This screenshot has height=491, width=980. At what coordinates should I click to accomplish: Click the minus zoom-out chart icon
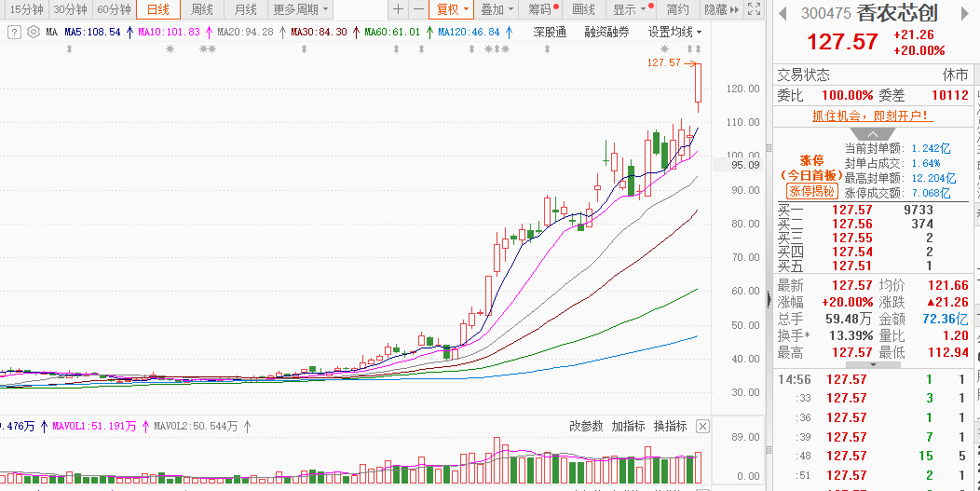click(418, 9)
